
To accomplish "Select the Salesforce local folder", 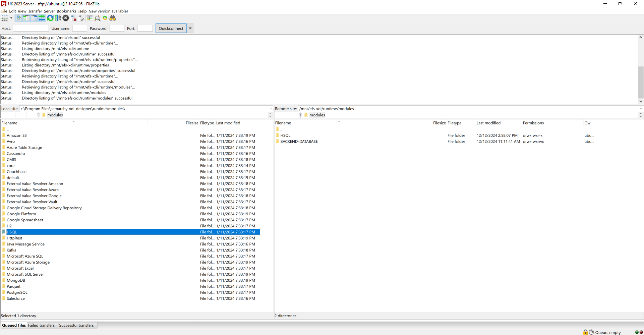I will tap(16, 298).
